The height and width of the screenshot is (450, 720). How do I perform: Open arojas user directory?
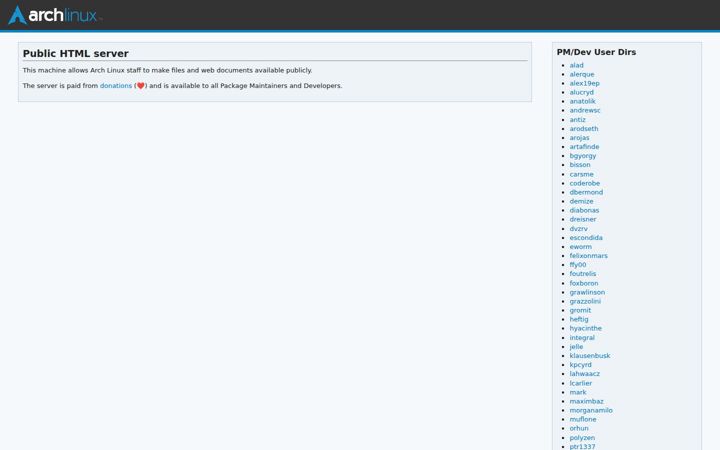(579, 138)
